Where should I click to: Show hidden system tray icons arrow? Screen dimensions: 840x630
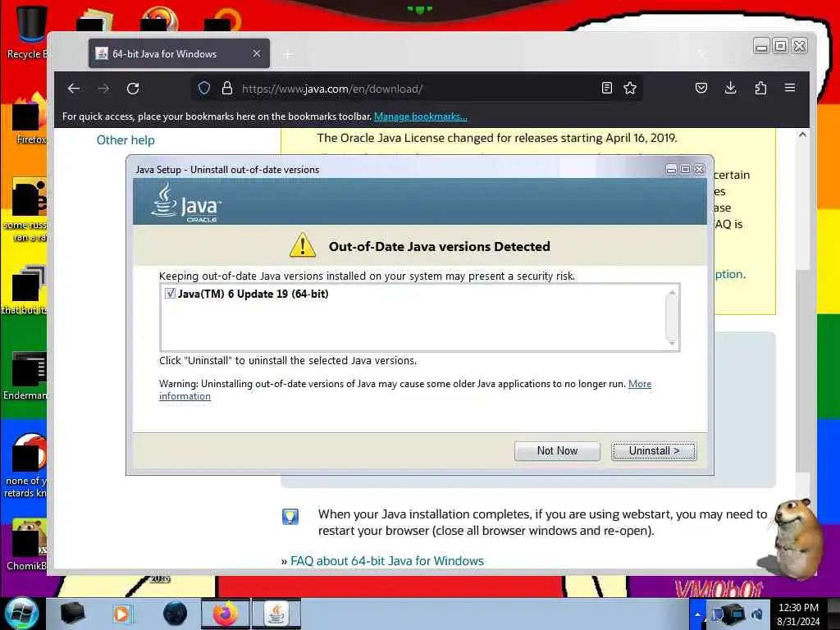coord(697,614)
